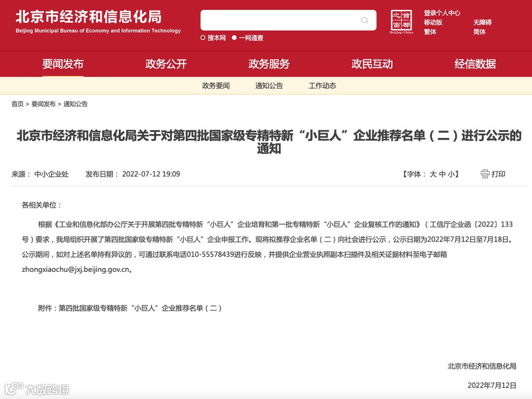Go to 通知公告 sub-tab

click(269, 86)
